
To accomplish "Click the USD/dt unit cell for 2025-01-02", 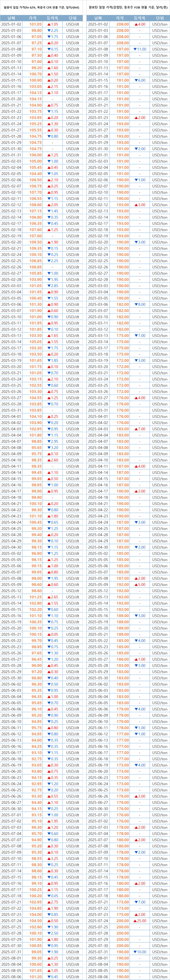I will coord(73,24).
